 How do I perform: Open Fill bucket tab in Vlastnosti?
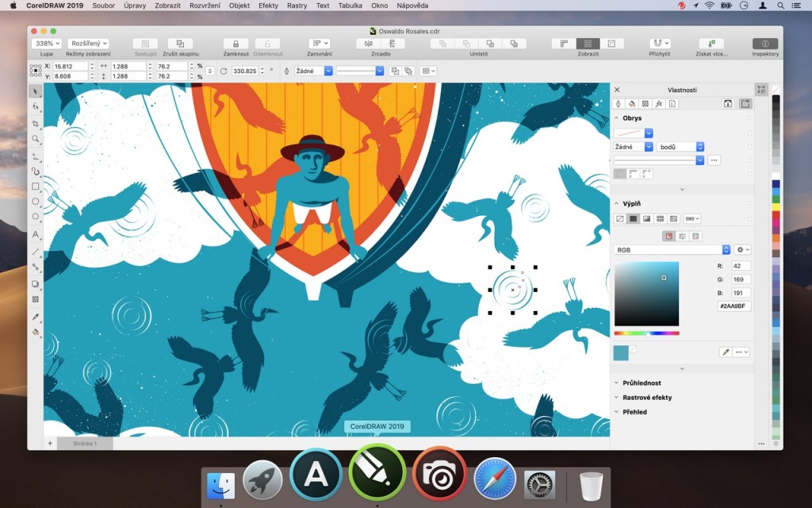pos(631,104)
